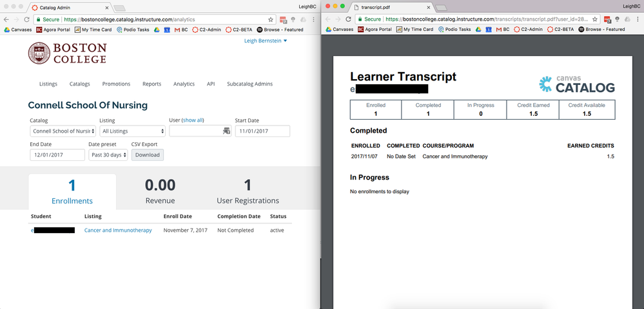Viewport: 644px width, 309px height.
Task: Go back in the Catalog Admin window
Action: click(6, 19)
